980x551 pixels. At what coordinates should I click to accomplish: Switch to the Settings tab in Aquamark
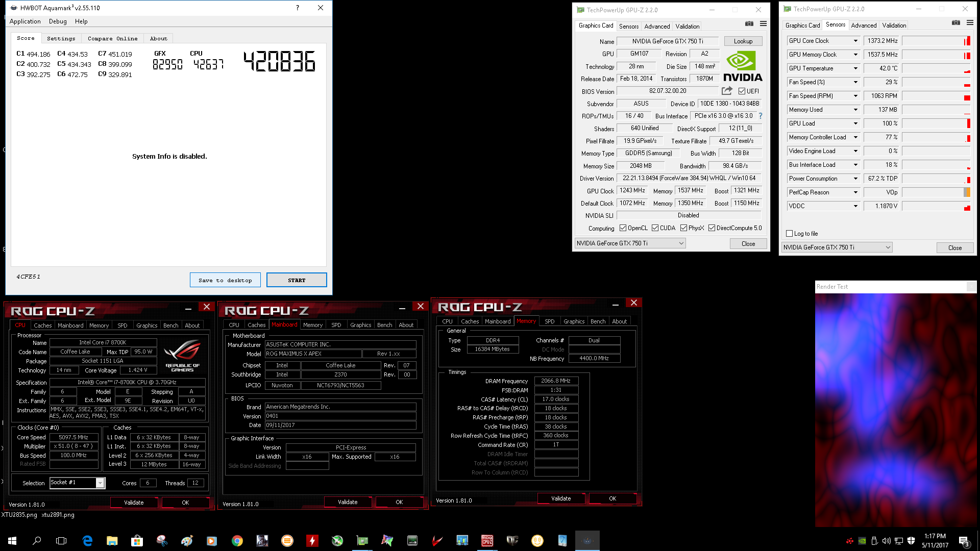coord(61,38)
